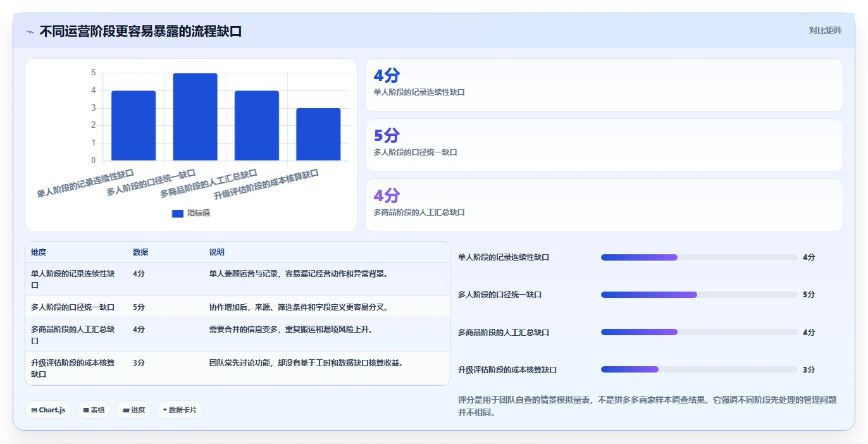Click the 3分 value in the table
Image resolution: width=868 pixels, height=444 pixels.
(x=139, y=363)
